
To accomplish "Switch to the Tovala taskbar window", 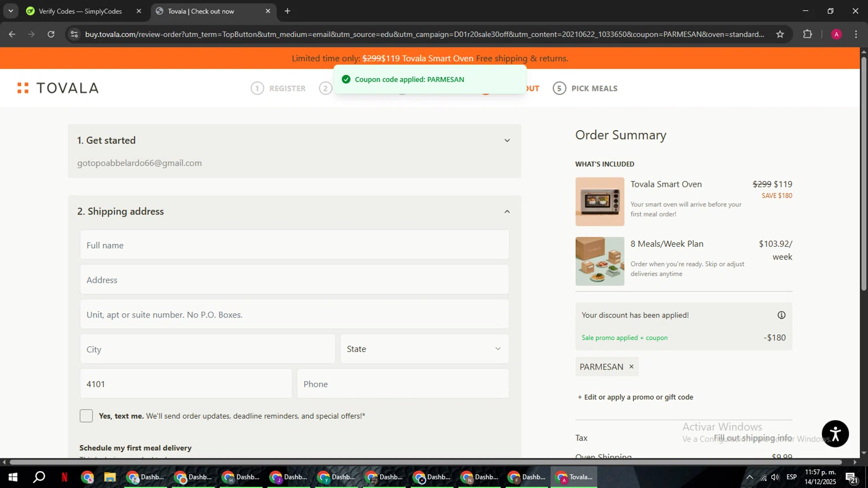I will tap(574, 477).
